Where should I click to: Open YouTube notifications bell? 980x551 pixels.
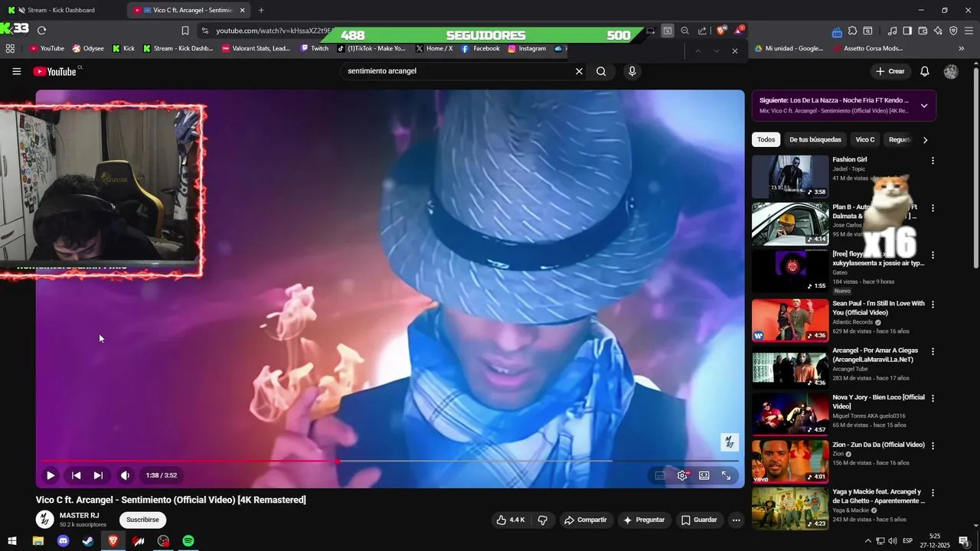[924, 71]
